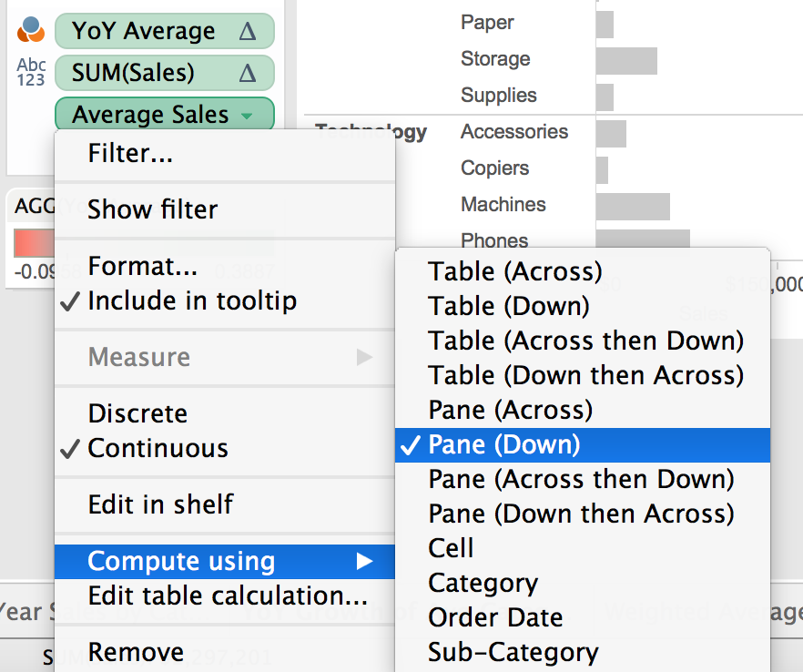Toggle Include in tooltip option
This screenshot has height=672, width=803.
pos(191,301)
